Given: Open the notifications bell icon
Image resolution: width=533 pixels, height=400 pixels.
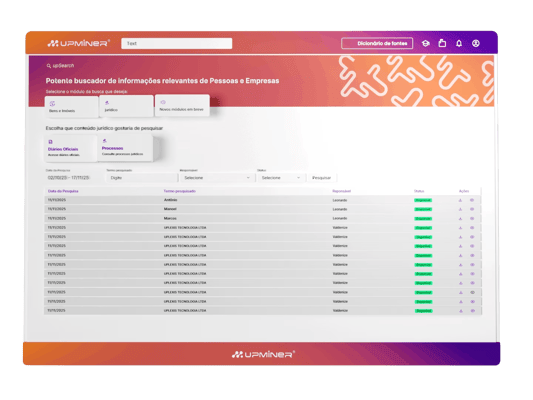Looking at the screenshot, I should click(459, 44).
